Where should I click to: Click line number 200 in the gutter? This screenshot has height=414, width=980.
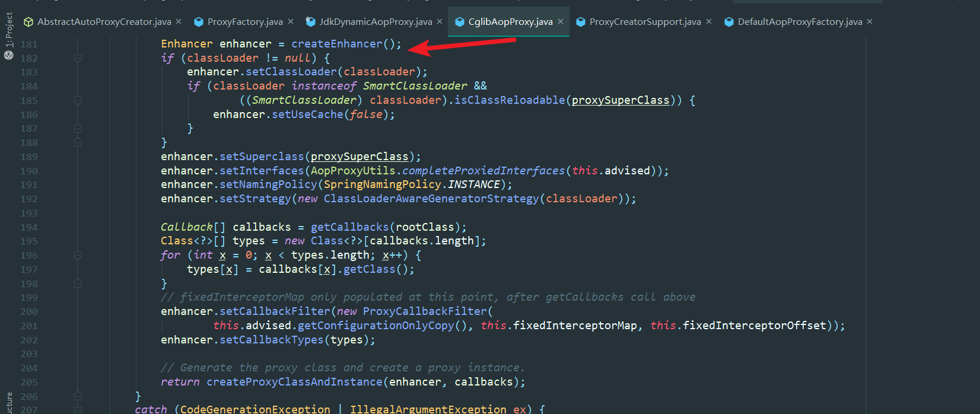(29, 312)
